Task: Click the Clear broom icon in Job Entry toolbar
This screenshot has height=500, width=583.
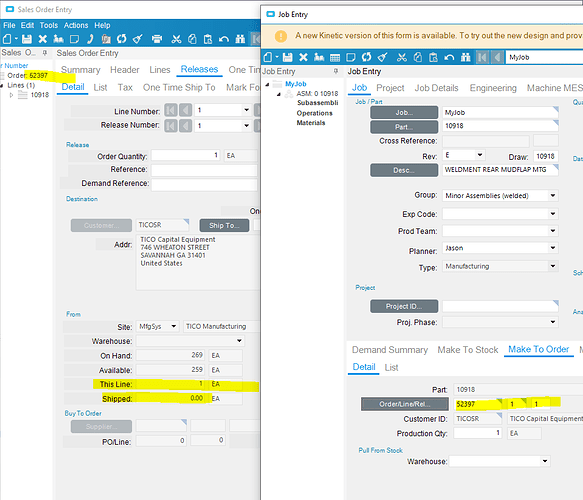Action: [x=382, y=57]
